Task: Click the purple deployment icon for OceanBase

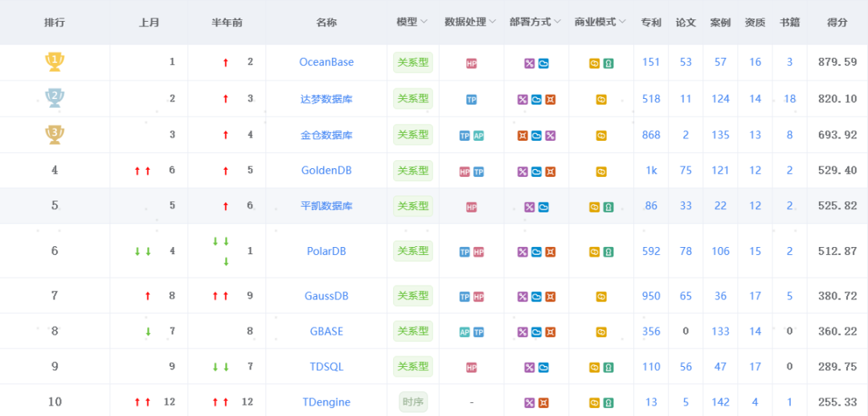Action: pos(530,63)
